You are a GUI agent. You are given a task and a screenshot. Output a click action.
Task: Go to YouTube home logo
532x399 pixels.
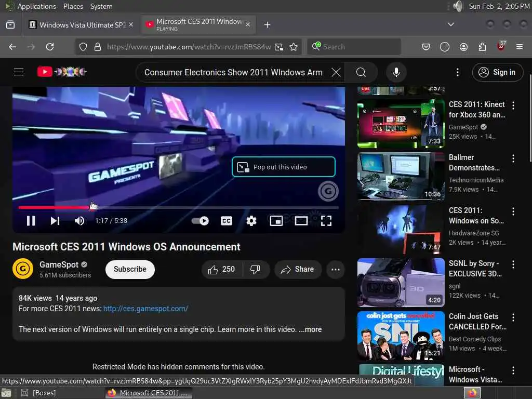(62, 72)
